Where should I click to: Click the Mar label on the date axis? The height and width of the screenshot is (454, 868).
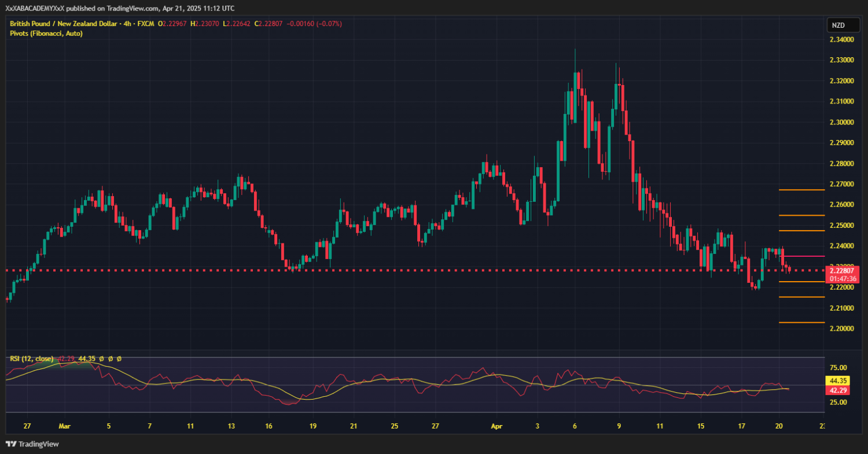pyautogui.click(x=64, y=426)
